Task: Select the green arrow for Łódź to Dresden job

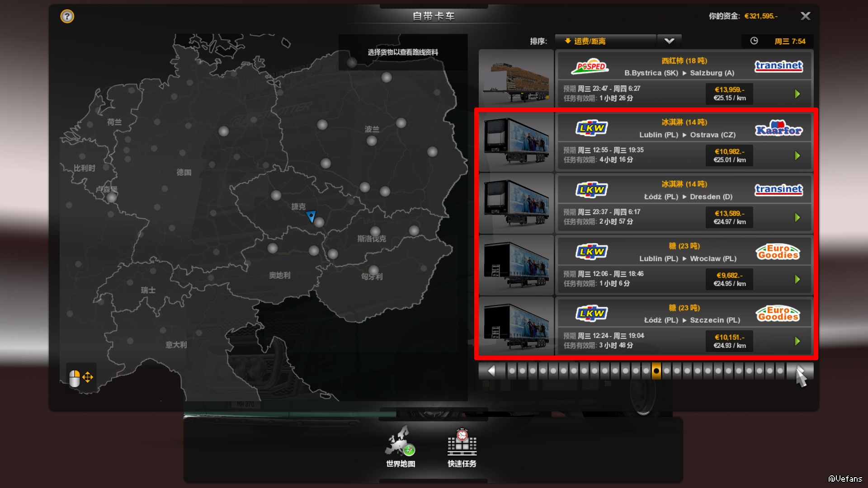Action: (797, 218)
